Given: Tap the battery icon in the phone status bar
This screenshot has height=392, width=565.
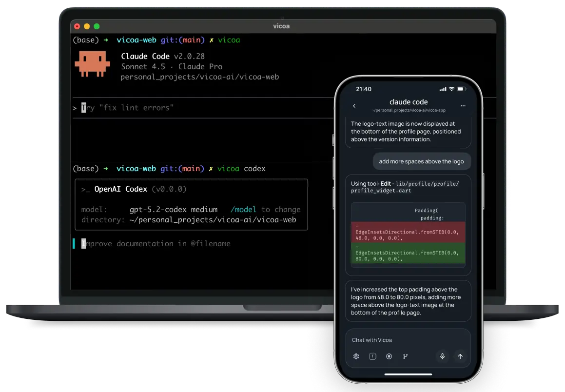Looking at the screenshot, I should click(462, 89).
